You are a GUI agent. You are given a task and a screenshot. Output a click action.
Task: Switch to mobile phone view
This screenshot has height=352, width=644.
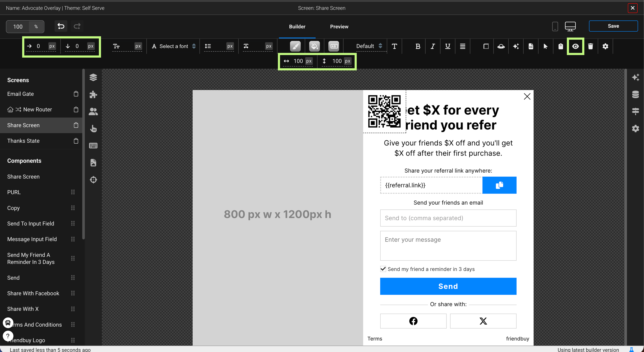pyautogui.click(x=555, y=26)
